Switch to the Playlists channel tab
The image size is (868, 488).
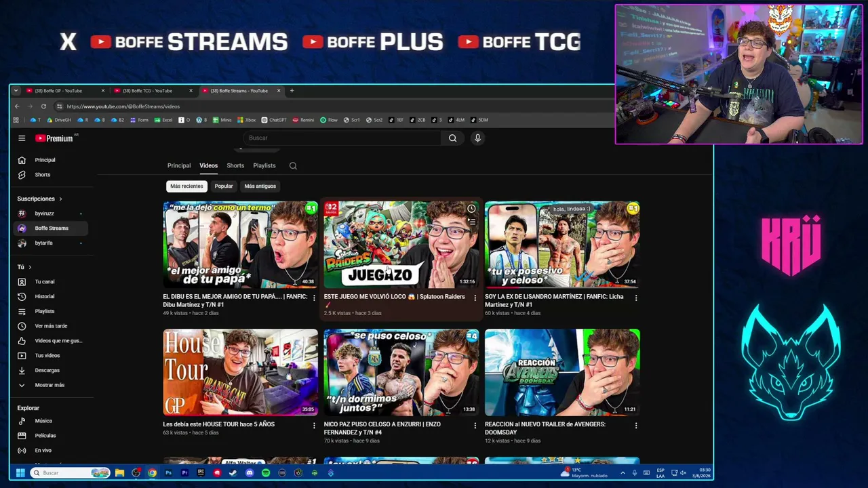point(264,165)
